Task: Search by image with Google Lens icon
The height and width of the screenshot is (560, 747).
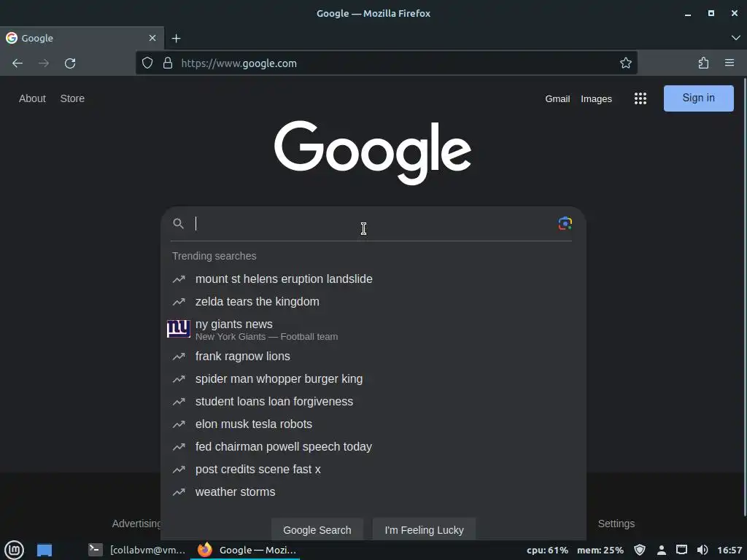Action: [x=565, y=223]
